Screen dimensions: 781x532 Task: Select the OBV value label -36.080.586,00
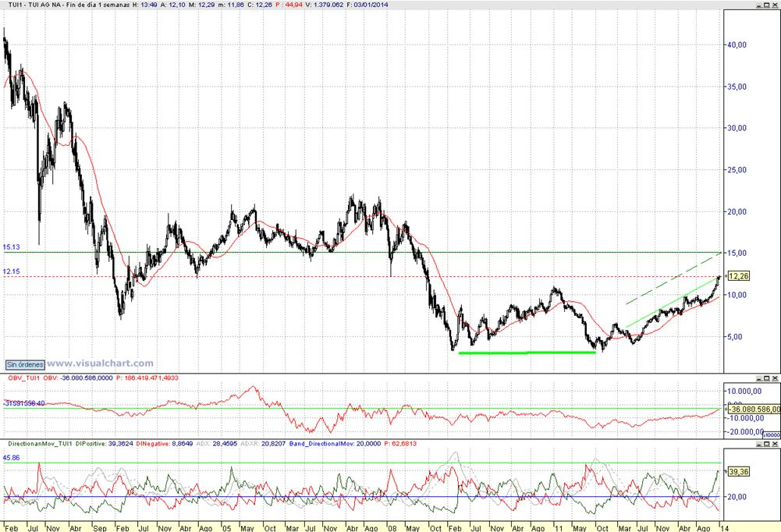click(754, 409)
